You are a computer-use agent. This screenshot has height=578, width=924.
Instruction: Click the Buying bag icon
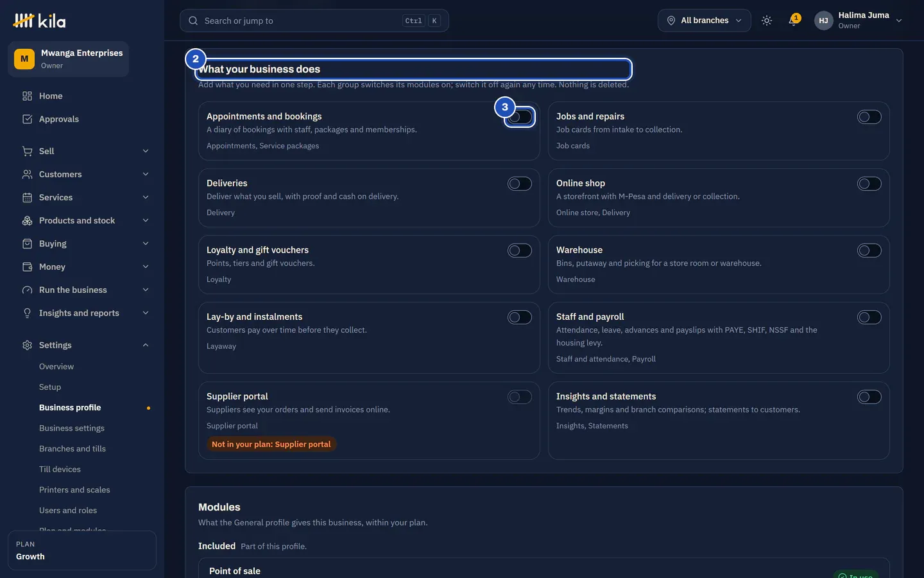27,243
